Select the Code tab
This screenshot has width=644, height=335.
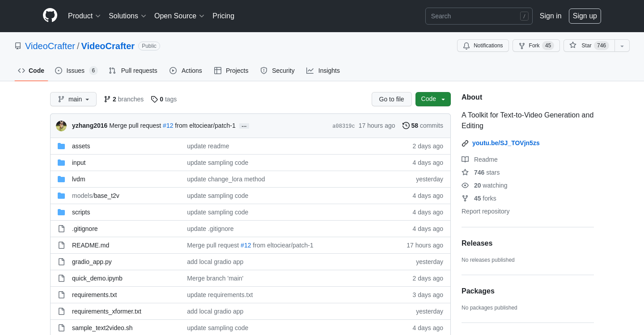31,71
